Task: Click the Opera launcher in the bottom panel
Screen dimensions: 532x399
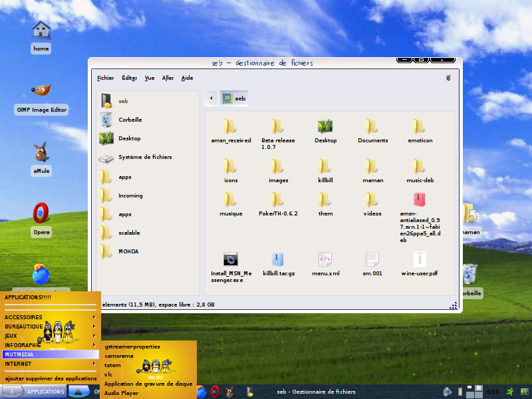Action: click(215, 392)
